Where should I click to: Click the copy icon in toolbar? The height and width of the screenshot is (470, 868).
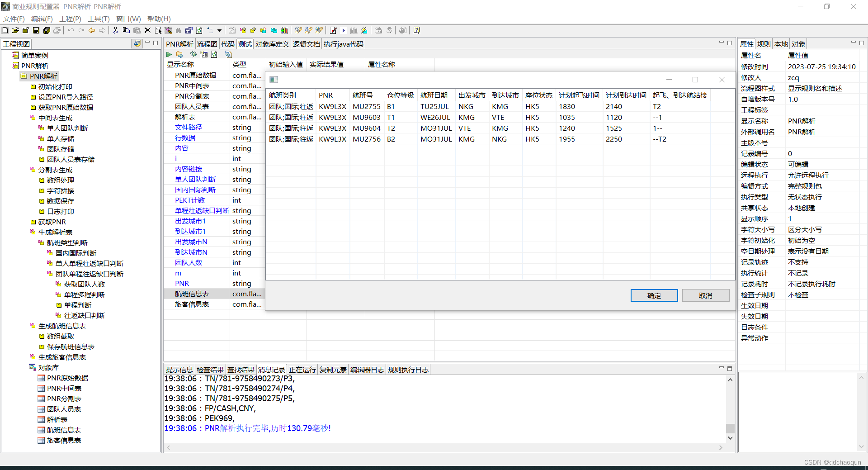(126, 30)
